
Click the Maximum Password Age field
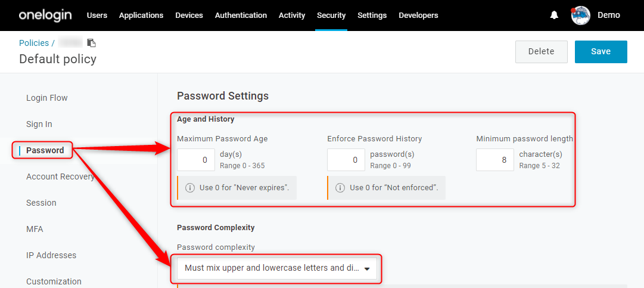(196, 160)
